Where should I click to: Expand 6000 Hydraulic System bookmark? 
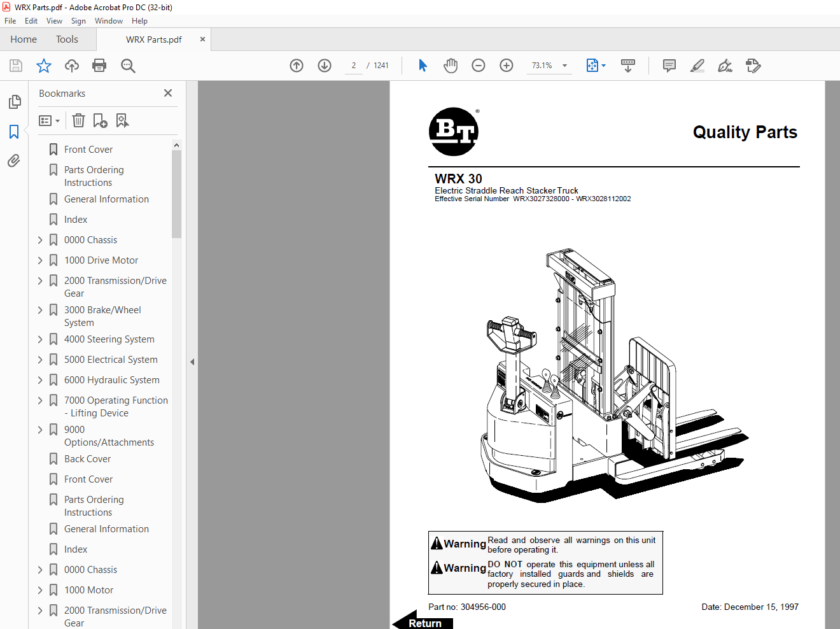pos(40,380)
